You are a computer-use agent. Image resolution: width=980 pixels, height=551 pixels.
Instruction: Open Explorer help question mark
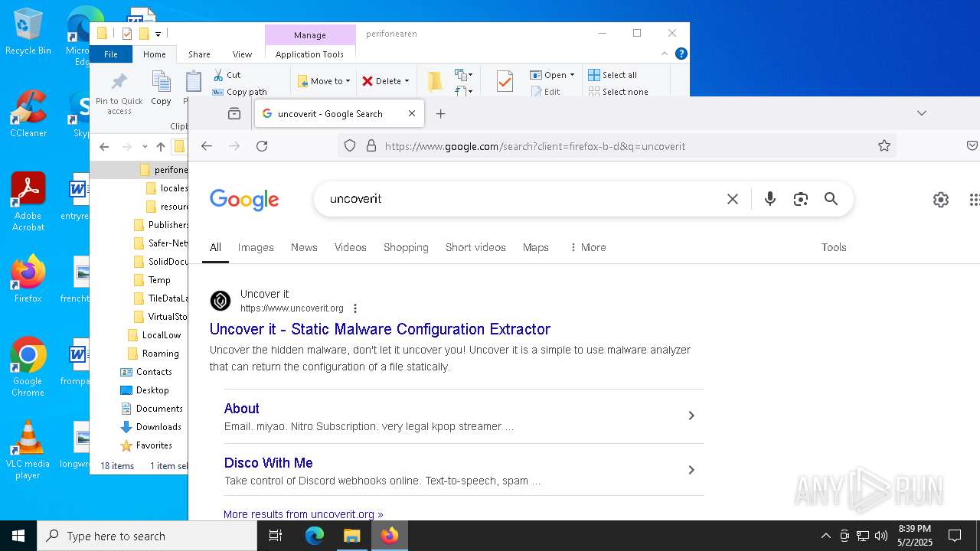click(681, 54)
